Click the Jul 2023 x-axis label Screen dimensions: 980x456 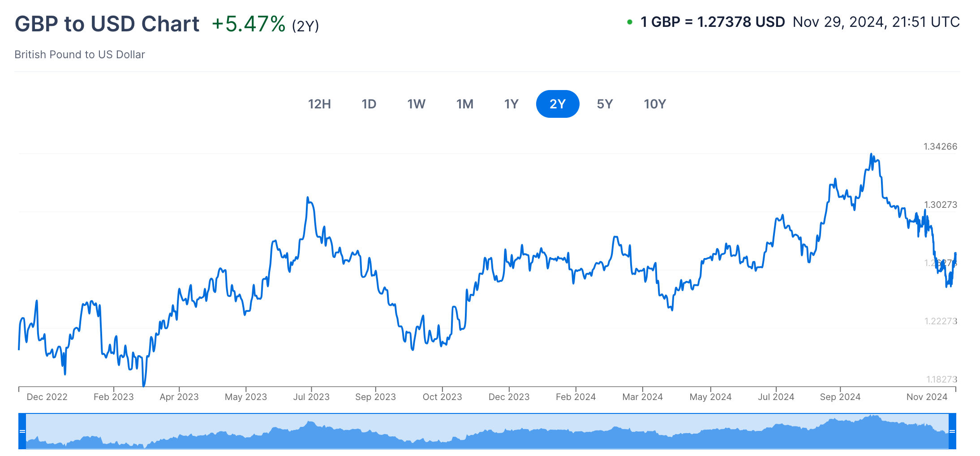point(311,397)
